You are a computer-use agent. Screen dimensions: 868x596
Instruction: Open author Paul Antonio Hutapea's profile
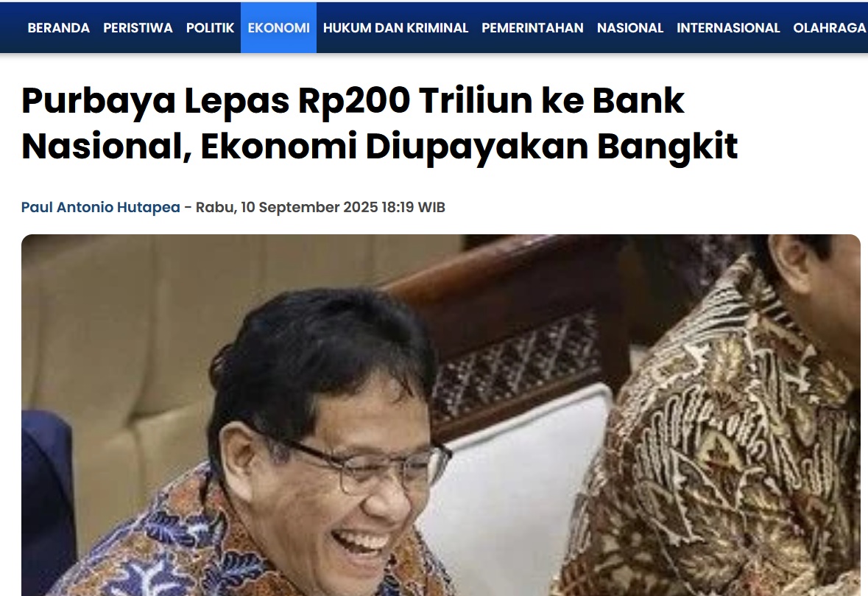click(101, 207)
